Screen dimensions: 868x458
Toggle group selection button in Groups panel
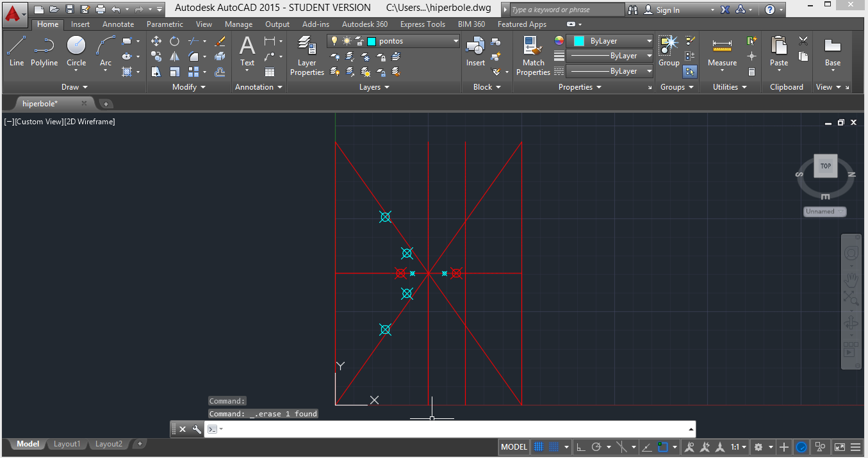click(690, 72)
